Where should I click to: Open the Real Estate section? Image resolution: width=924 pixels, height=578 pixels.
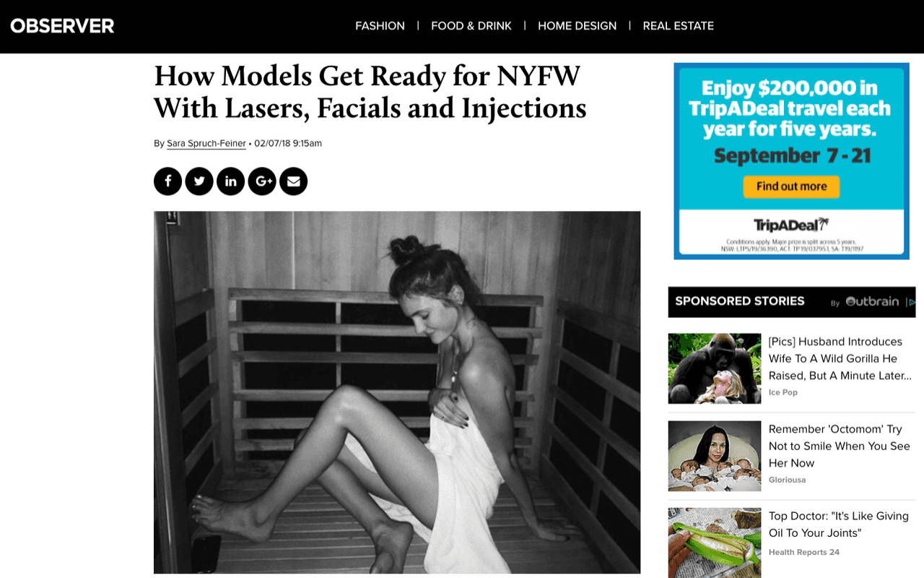678,26
